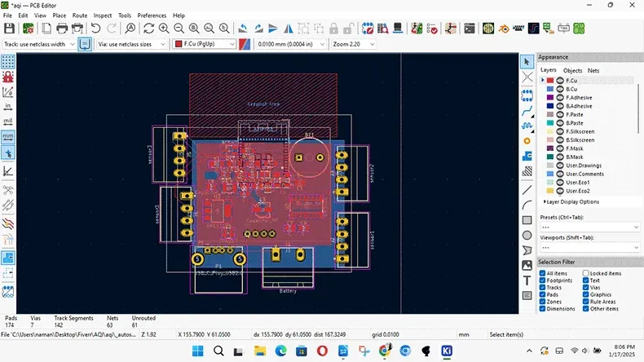Open the 3D Viewer icon
This screenshot has height=362, width=644.
click(398, 29)
